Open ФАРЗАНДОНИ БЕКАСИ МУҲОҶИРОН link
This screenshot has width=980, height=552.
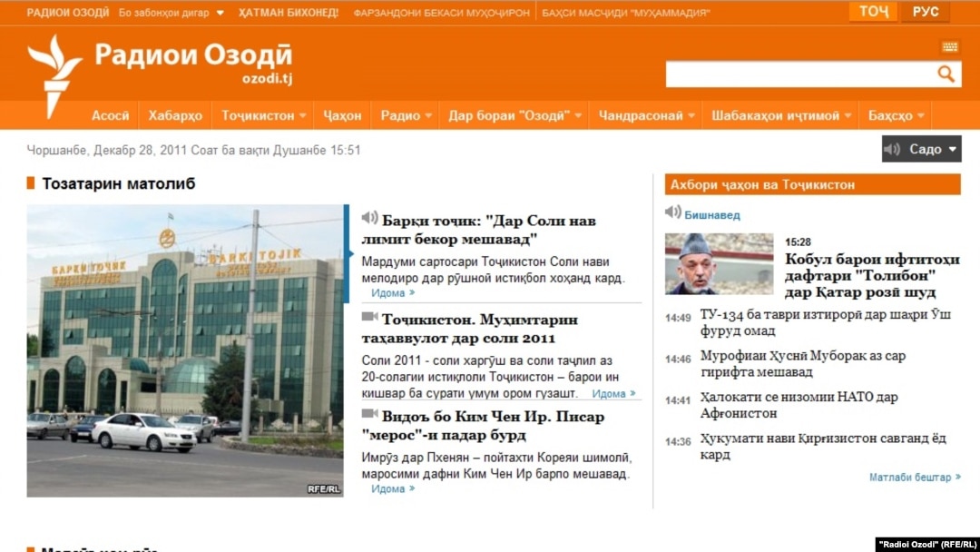441,13
